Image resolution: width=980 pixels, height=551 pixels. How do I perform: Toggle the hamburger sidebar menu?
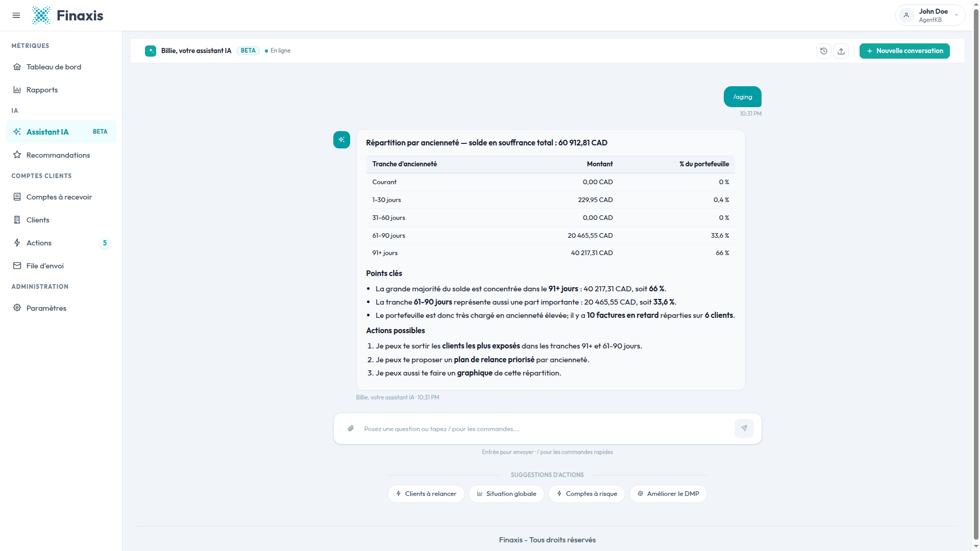(x=16, y=15)
